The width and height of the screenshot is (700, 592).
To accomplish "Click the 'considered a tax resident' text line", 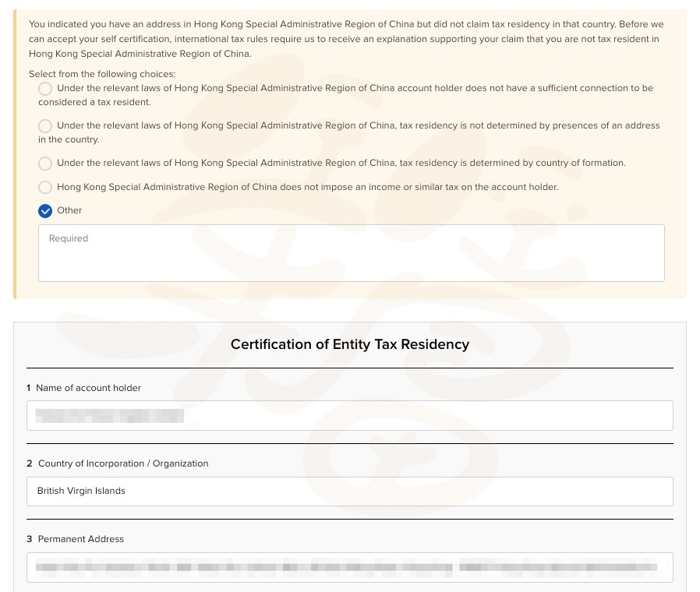I will 94,102.
